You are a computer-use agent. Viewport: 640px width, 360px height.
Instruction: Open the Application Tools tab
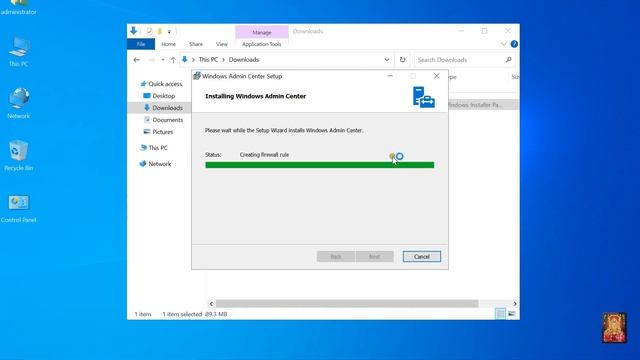(x=262, y=44)
